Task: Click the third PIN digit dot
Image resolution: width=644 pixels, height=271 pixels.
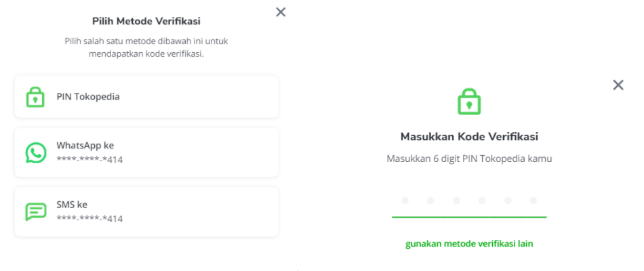Action: [x=456, y=201]
